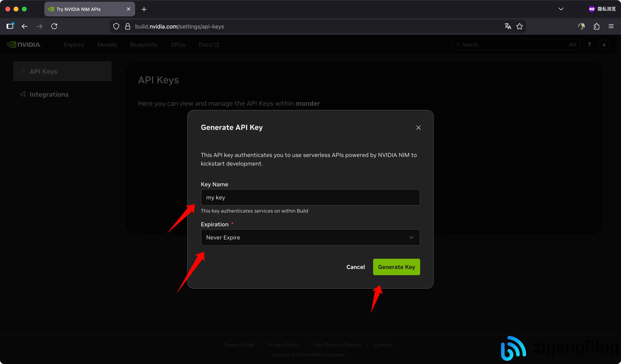Screen dimensions: 621x364
Task: Close the Generate API Key dialog
Action: click(418, 128)
